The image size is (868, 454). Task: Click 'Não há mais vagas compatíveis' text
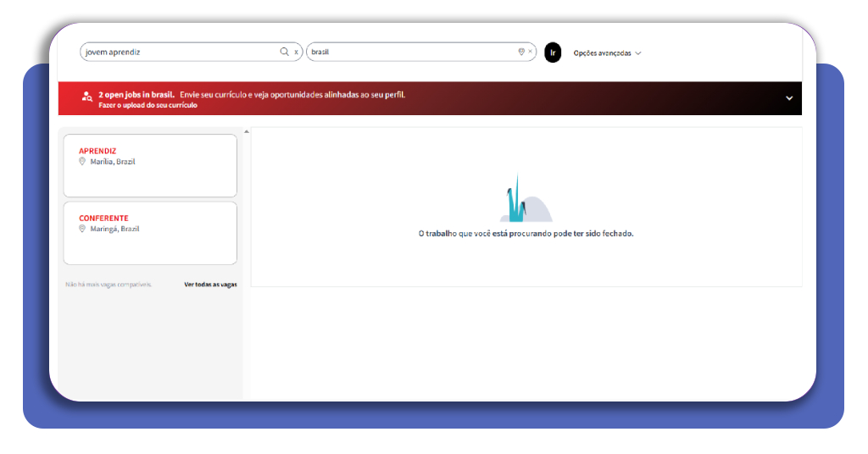coord(108,285)
